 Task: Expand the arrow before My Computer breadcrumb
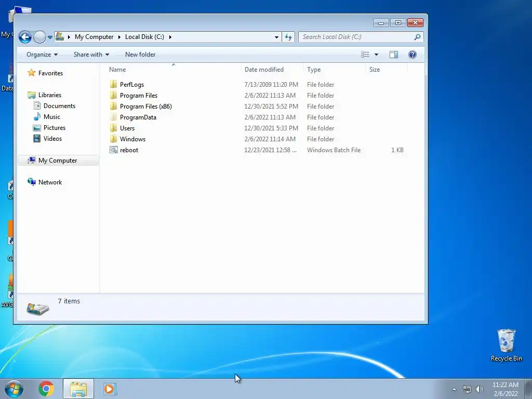click(69, 37)
